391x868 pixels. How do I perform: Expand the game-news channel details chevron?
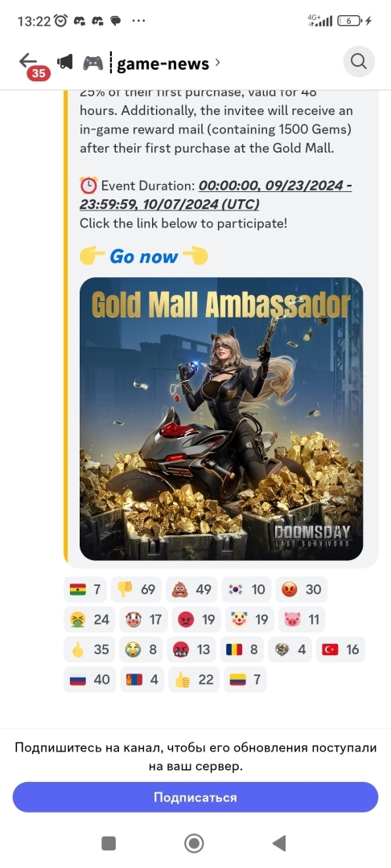(x=217, y=63)
